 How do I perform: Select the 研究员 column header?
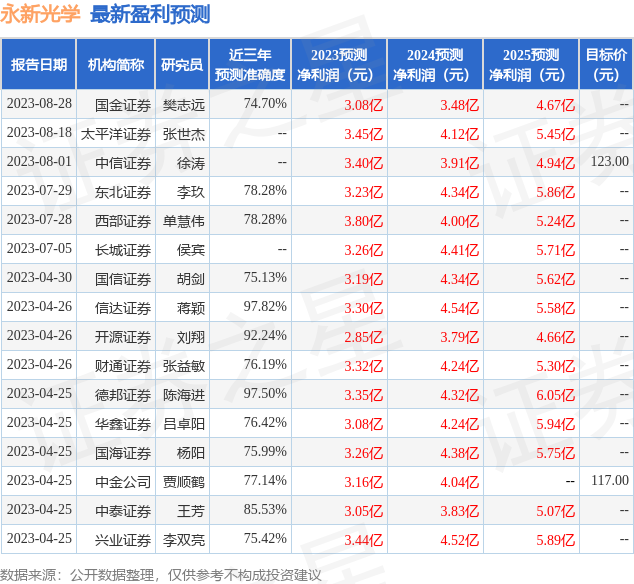tap(182, 65)
